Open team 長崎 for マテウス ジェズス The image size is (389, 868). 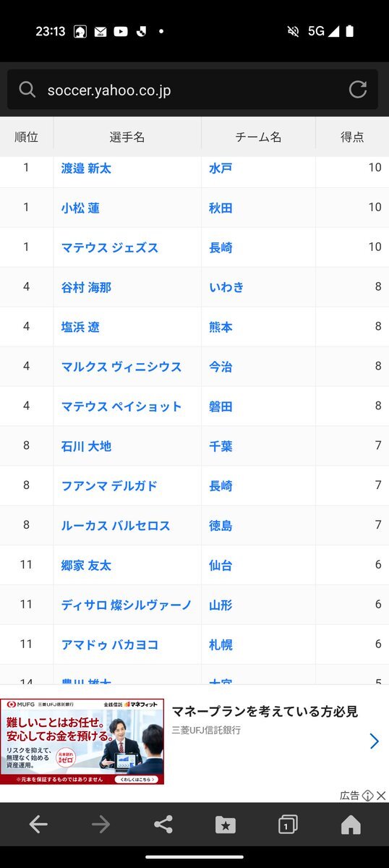pos(221,247)
